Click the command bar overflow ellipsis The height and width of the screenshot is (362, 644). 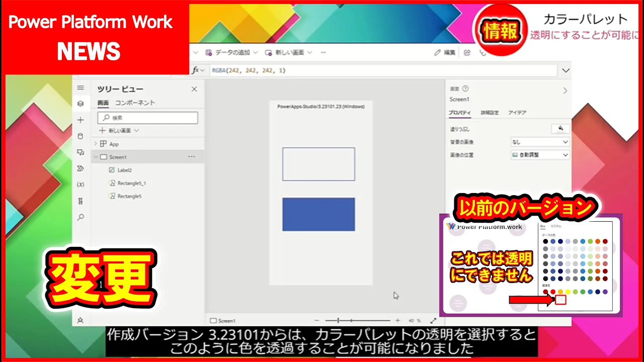click(323, 52)
